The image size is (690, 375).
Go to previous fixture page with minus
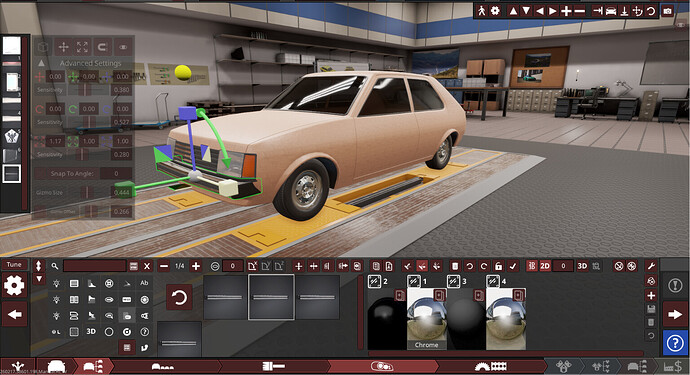(x=164, y=266)
